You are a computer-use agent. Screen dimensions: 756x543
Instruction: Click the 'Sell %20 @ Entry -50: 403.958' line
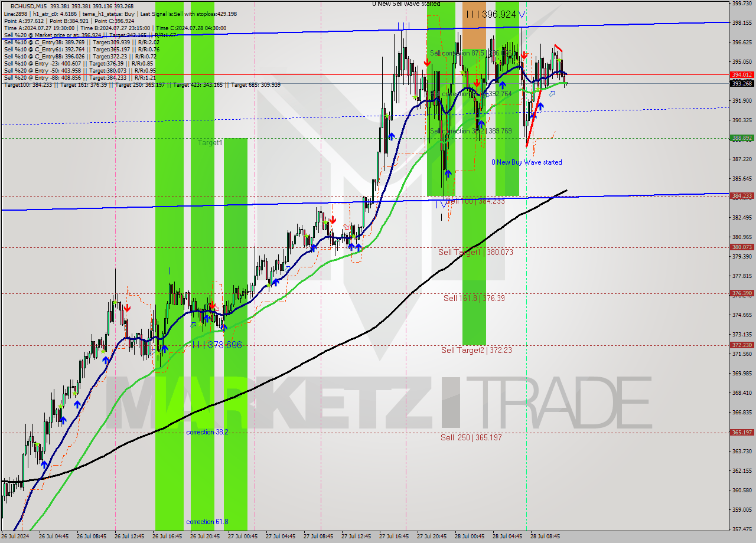[80, 70]
